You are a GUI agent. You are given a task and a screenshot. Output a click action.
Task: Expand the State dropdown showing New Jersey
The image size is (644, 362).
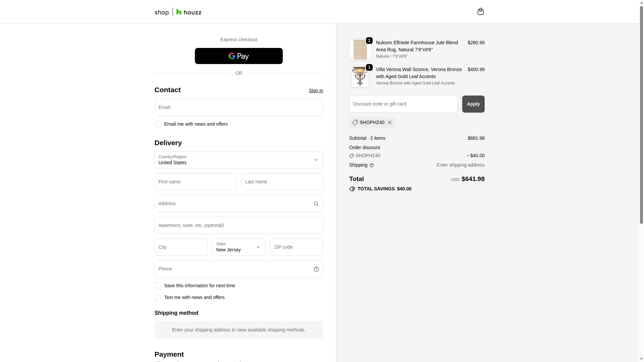(x=238, y=247)
